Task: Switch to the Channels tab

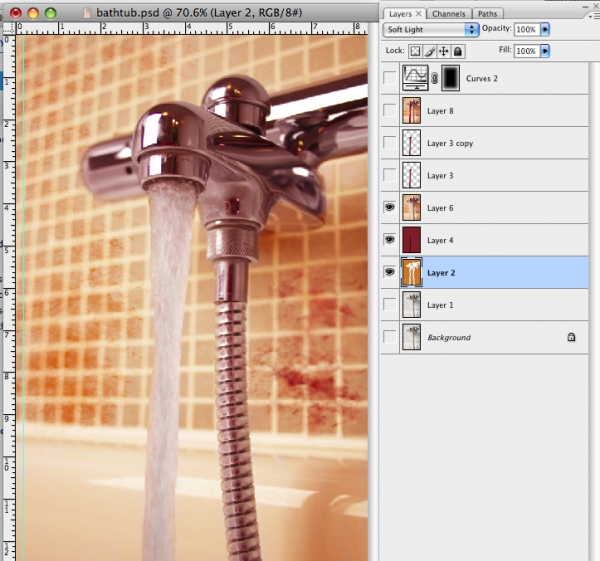Action: click(448, 14)
